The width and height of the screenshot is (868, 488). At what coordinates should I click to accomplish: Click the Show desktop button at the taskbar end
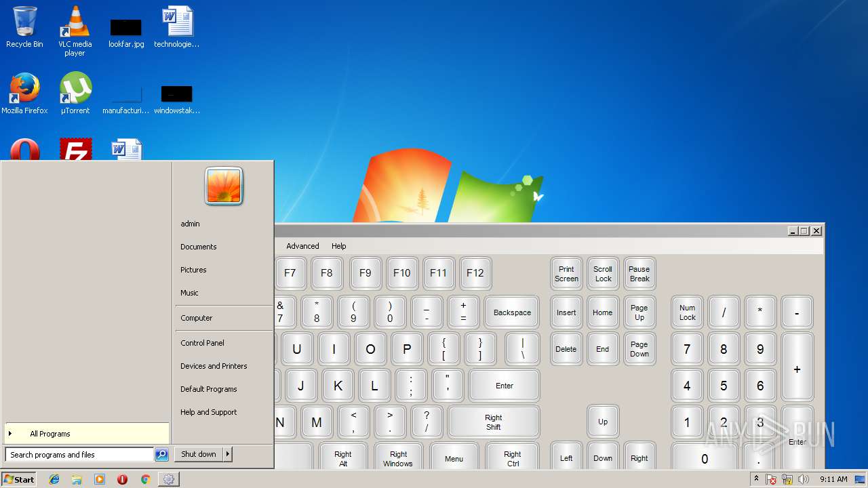click(861, 479)
